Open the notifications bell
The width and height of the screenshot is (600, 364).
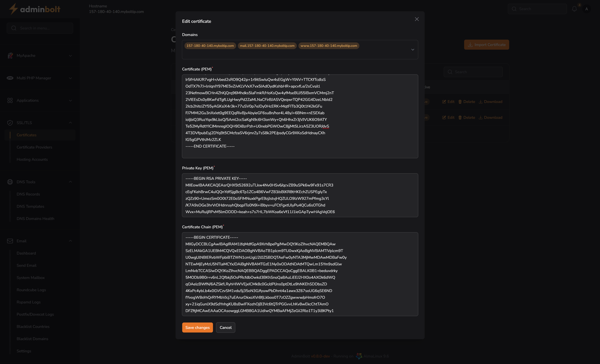(574, 9)
